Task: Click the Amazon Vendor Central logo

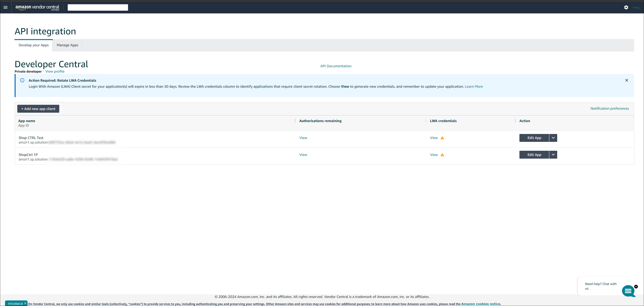Action: pyautogui.click(x=37, y=8)
